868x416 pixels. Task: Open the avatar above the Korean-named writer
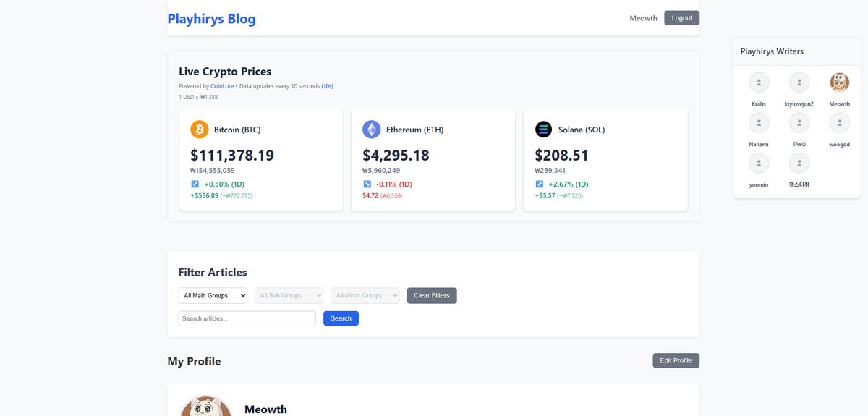click(799, 164)
